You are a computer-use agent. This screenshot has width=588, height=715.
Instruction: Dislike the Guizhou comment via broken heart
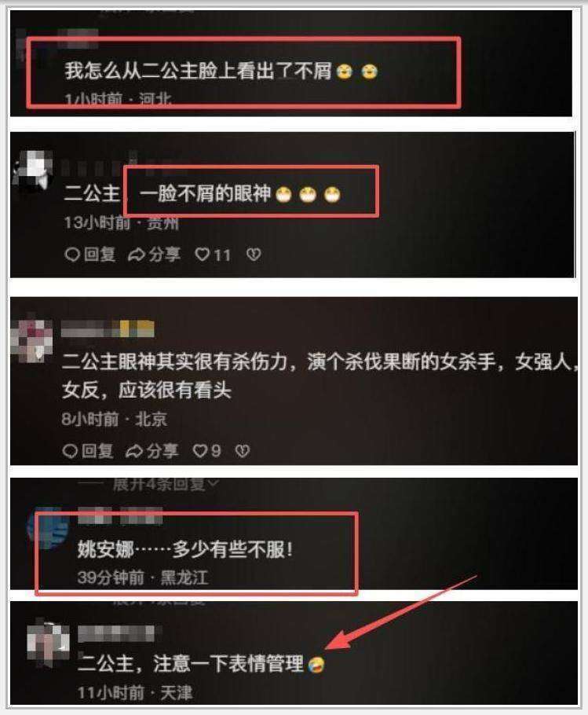254,254
